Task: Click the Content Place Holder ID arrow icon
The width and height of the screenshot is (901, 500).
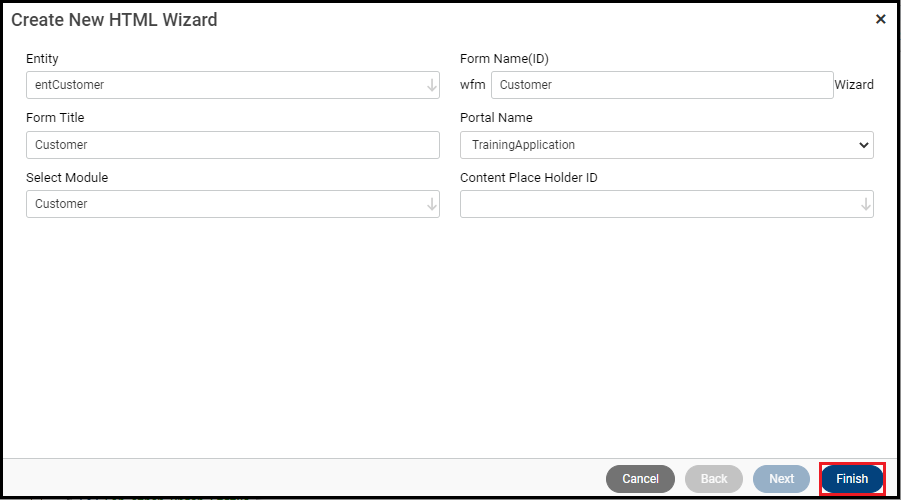Action: pyautogui.click(x=866, y=204)
